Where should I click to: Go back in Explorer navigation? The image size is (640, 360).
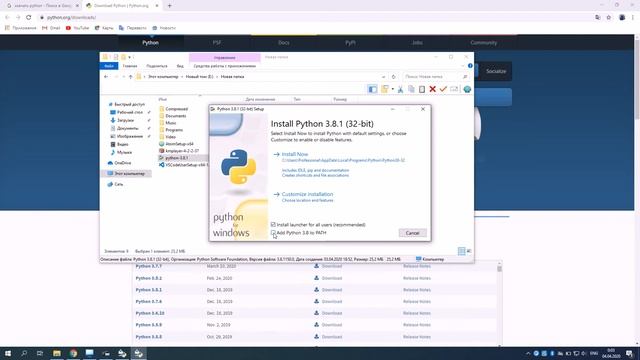point(106,77)
